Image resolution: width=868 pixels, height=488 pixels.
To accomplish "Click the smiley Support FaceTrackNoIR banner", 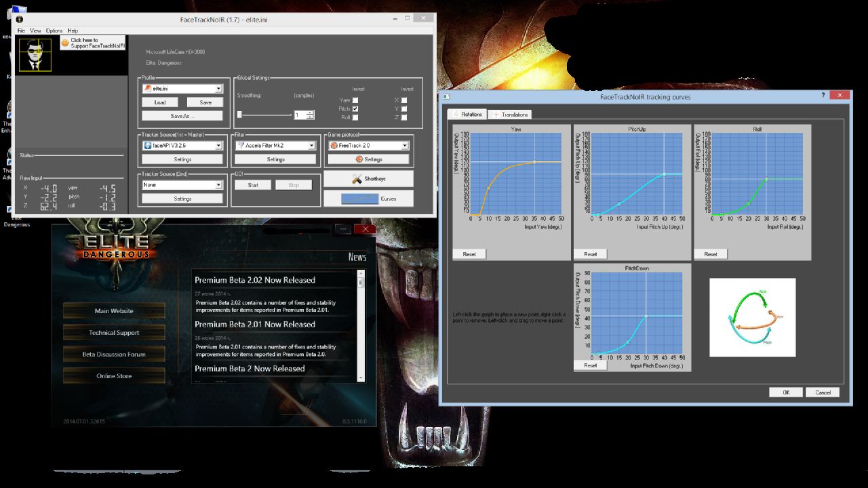I will coord(92,43).
